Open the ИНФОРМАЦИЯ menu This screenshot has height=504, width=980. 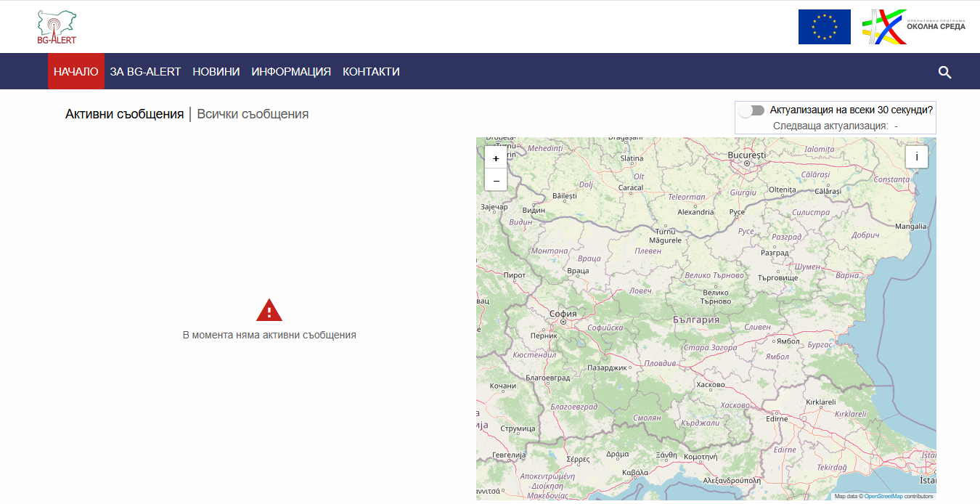291,72
